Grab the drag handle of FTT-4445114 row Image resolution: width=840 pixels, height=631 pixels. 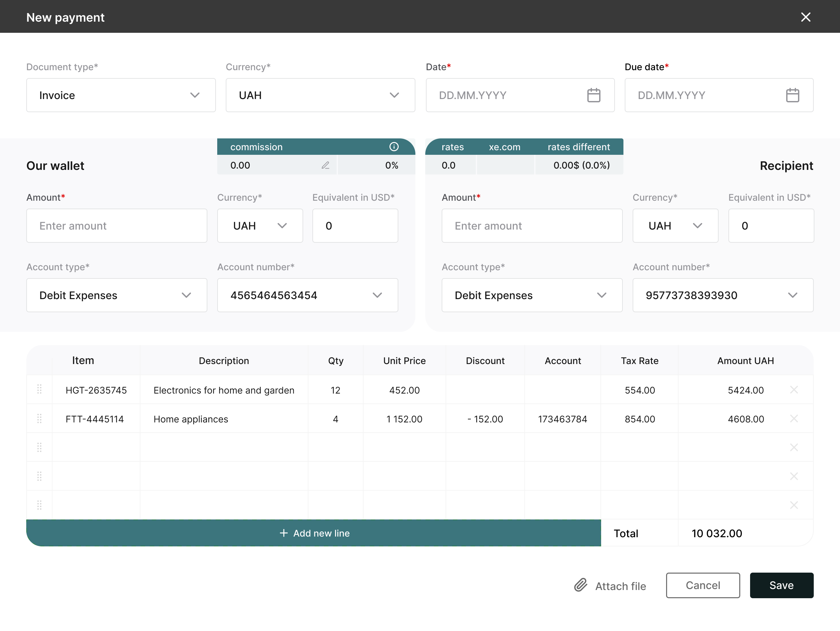pos(39,418)
